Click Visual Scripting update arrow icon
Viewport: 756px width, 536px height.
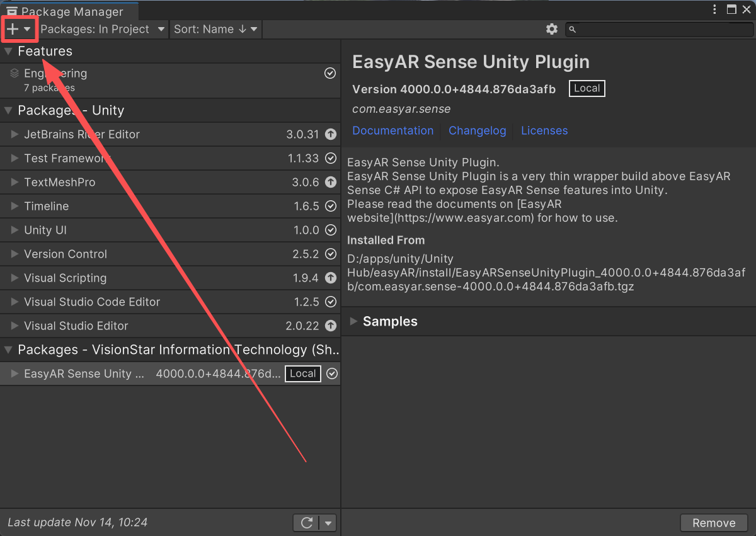331,278
